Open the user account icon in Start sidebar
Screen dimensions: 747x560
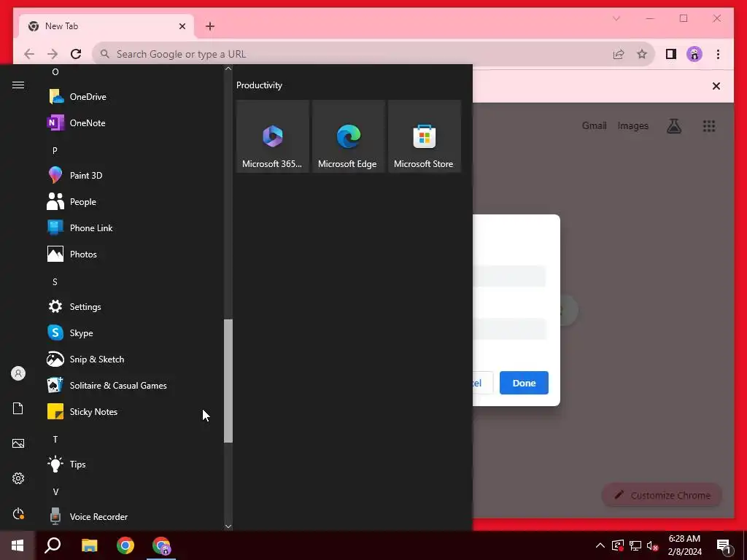(18, 373)
